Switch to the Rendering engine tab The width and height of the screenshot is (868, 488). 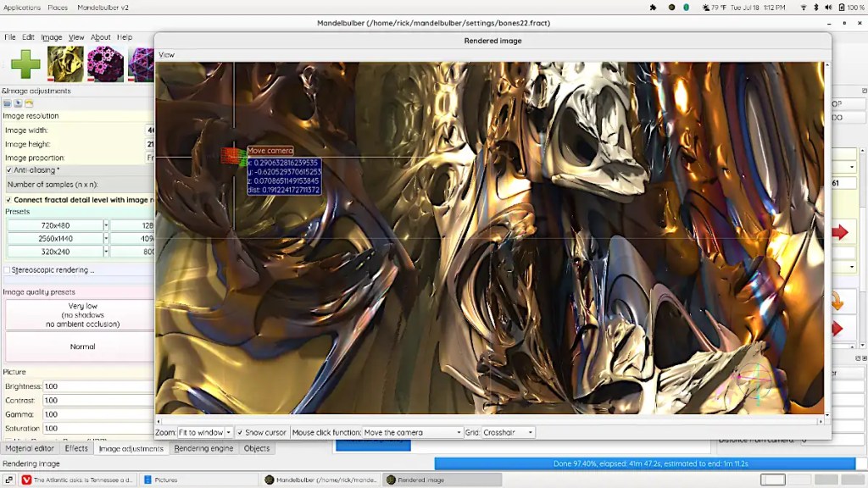203,449
